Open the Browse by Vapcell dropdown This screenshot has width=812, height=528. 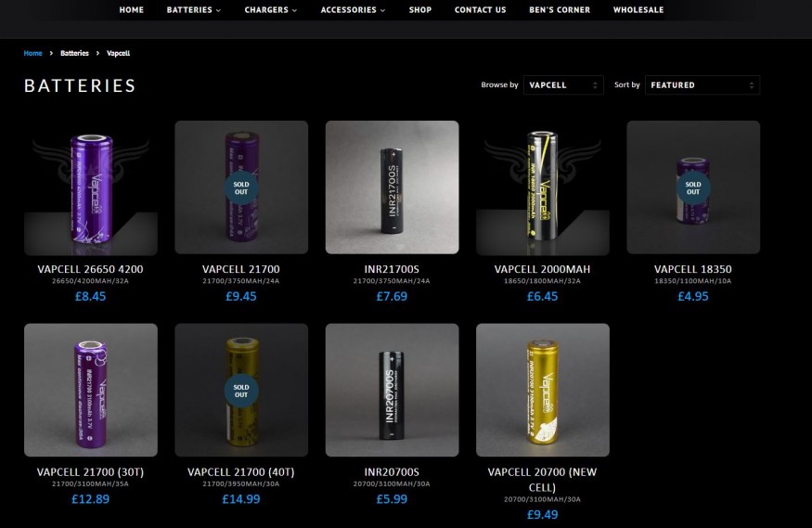point(563,84)
